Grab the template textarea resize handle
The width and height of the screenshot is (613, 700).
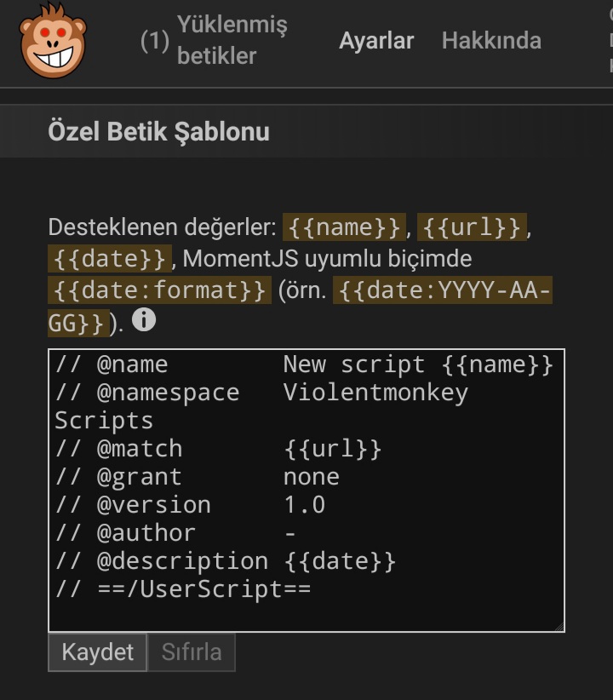coord(559,626)
